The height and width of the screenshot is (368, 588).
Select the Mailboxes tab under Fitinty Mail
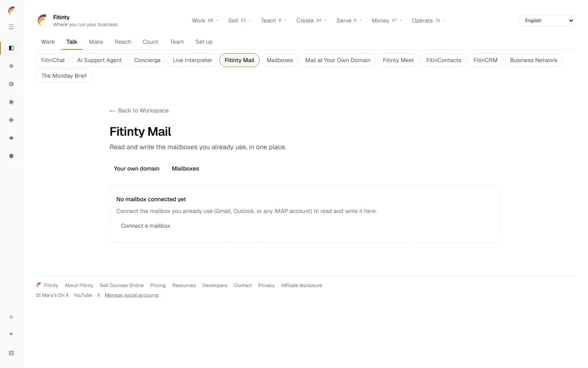point(185,168)
